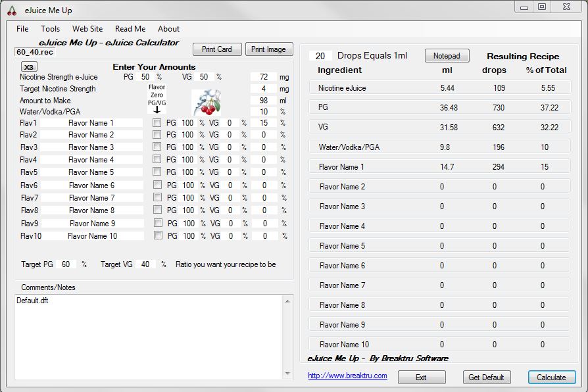Click the Target PG percent field
The image size is (588, 392).
pos(66,264)
